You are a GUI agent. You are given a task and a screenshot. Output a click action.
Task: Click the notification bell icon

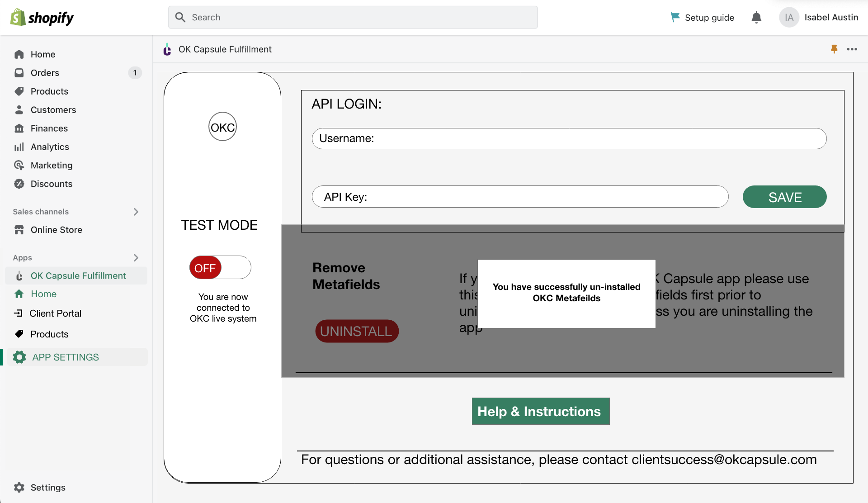[756, 18]
